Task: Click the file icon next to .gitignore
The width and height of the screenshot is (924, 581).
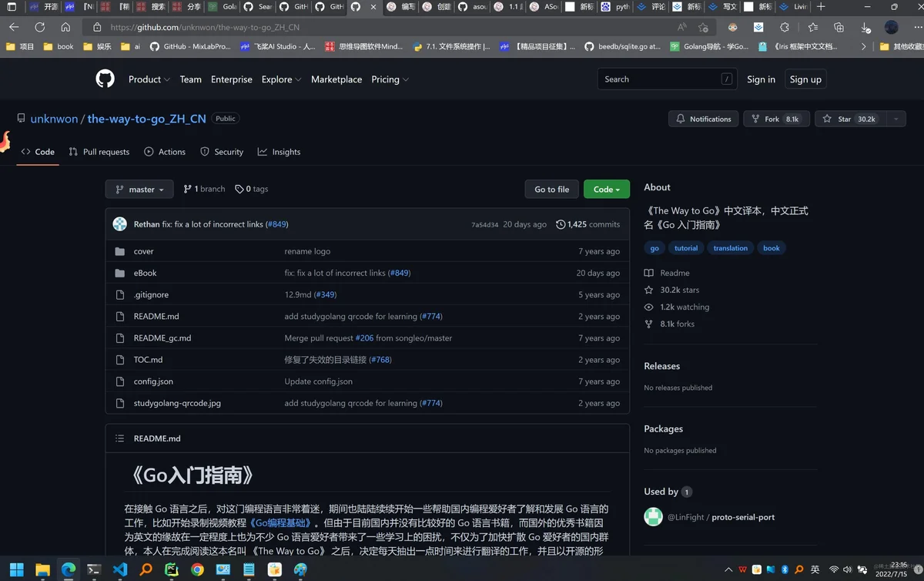Action: click(x=119, y=294)
